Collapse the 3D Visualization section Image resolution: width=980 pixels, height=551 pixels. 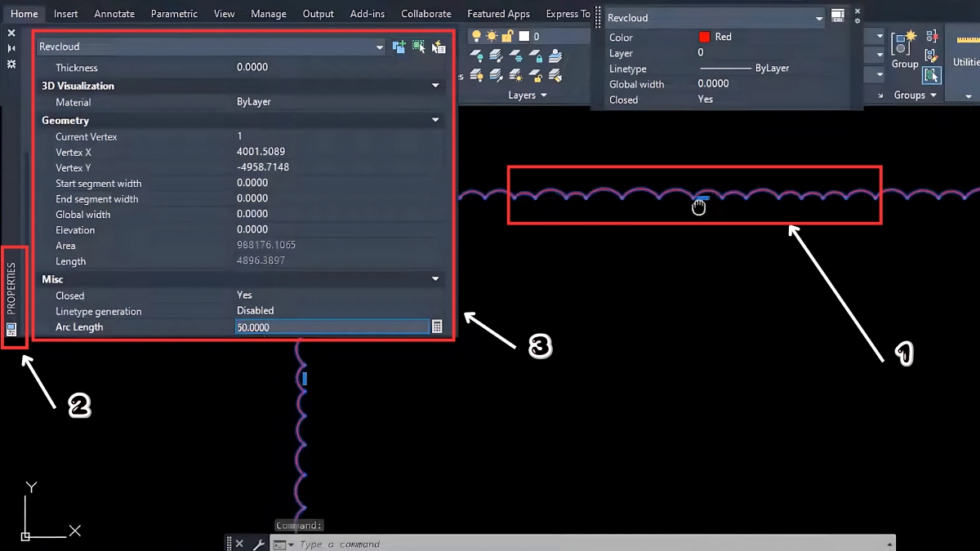pyautogui.click(x=435, y=86)
